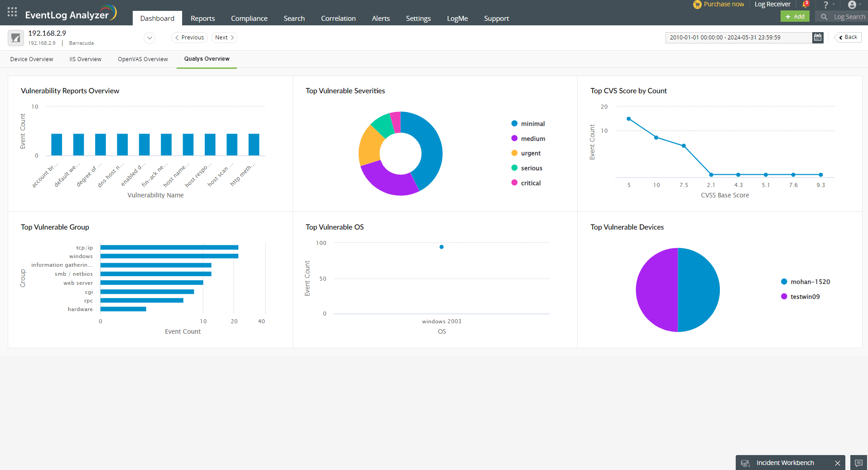Go to the Search tab

pyautogui.click(x=294, y=18)
